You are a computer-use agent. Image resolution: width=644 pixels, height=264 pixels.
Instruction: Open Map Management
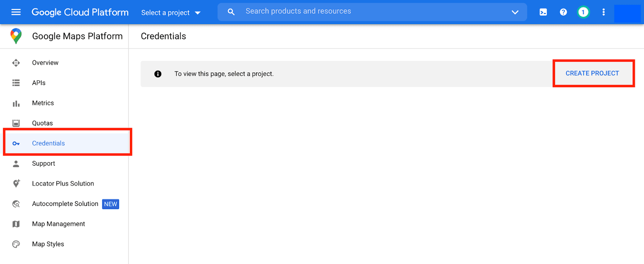(58, 224)
